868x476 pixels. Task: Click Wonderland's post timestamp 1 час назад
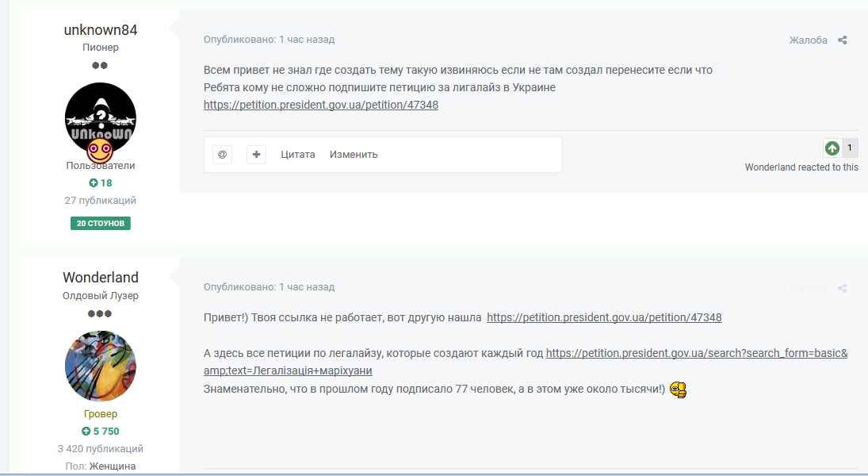307,287
